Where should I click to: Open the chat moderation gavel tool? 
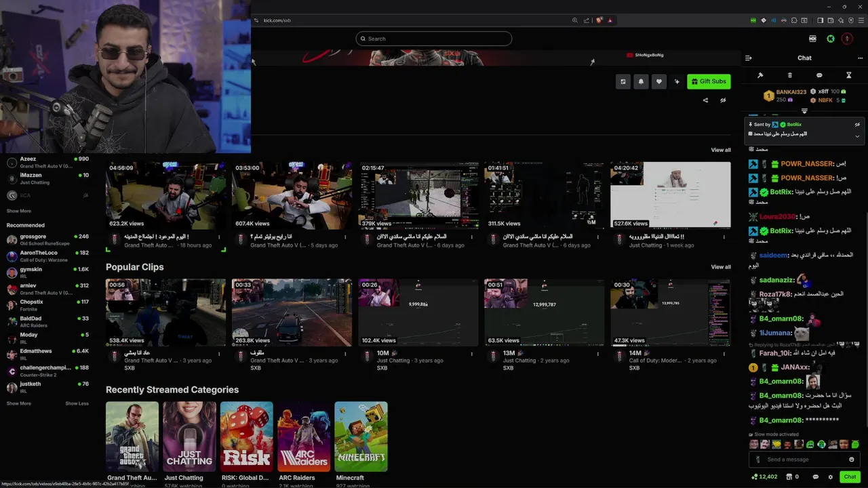[760, 75]
